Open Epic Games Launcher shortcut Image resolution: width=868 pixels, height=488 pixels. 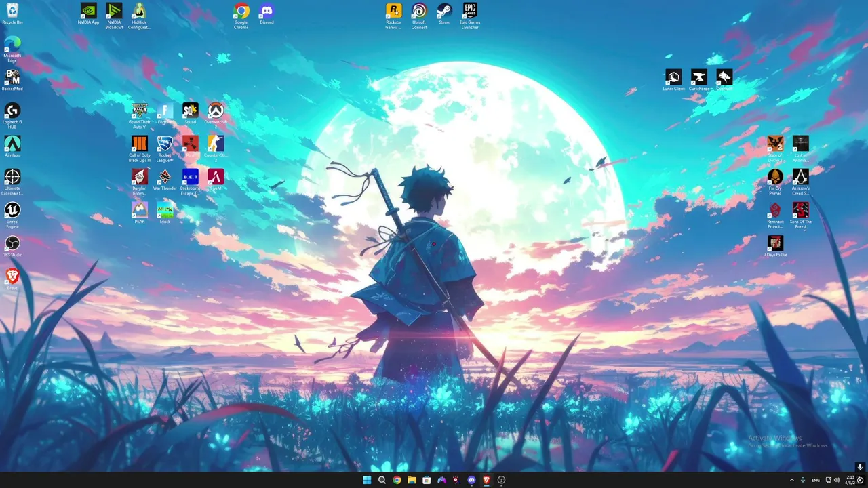pyautogui.click(x=470, y=16)
